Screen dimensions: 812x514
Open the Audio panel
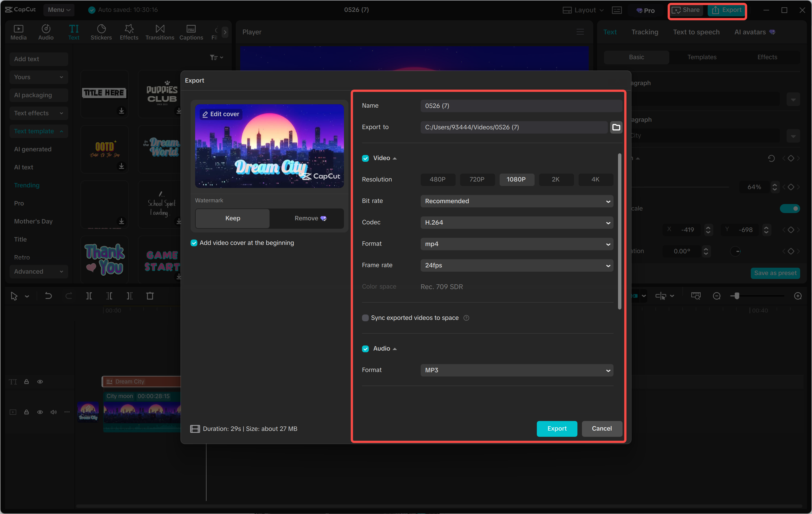pos(46,32)
